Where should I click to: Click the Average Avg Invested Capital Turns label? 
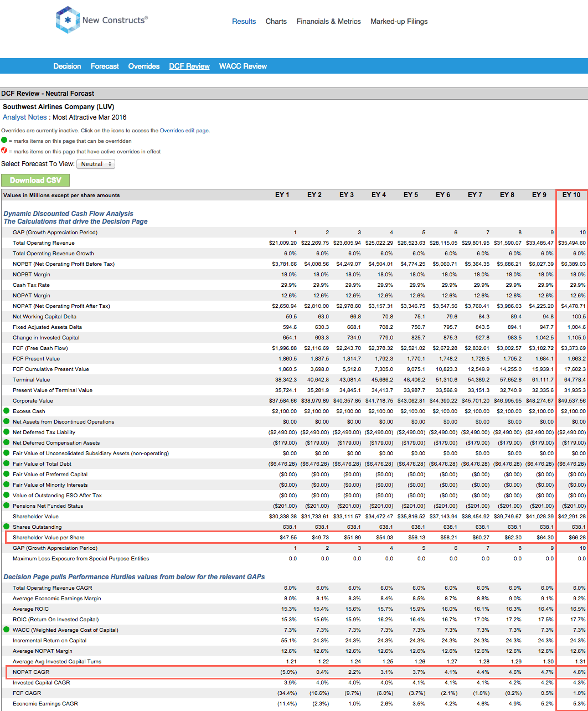pos(57,661)
